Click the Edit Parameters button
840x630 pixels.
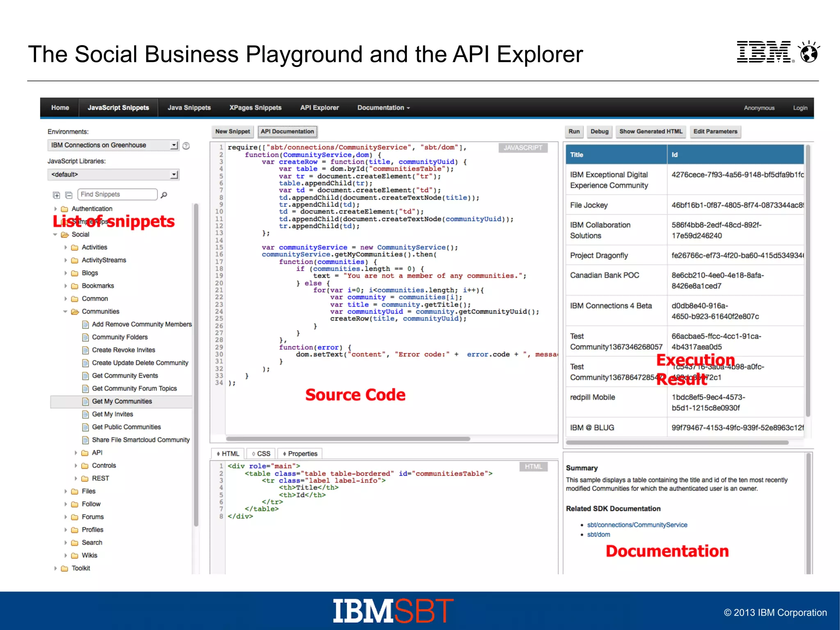715,132
